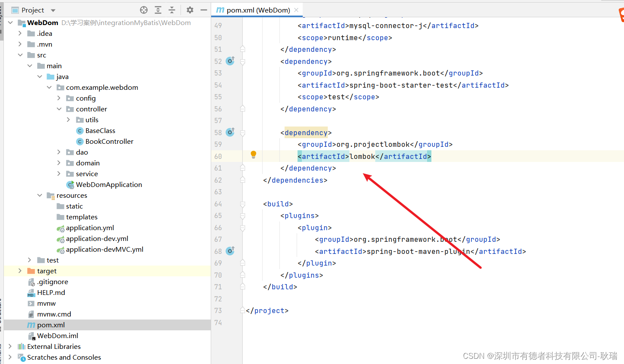Expand the test folder
Screen dimensions: 624x364
coord(30,260)
